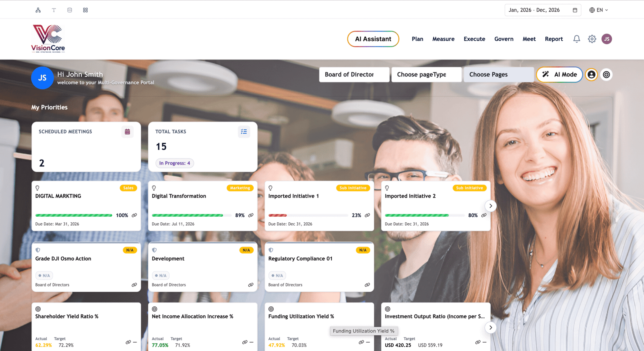Click the VisionCore logo
The image size is (644, 351).
click(x=48, y=39)
